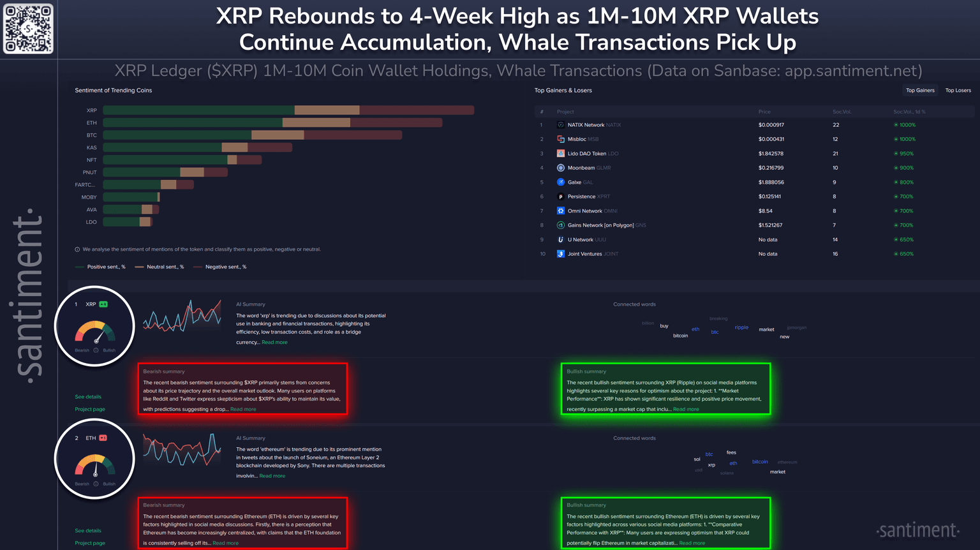Toggle Negative sentiment legend item
This screenshot has width=980, height=550.
coord(219,267)
